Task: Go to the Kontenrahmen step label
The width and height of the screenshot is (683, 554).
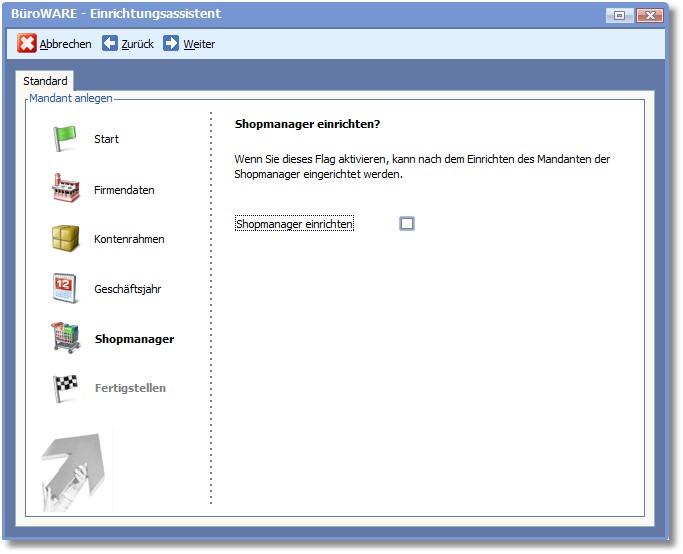Action: [x=129, y=240]
